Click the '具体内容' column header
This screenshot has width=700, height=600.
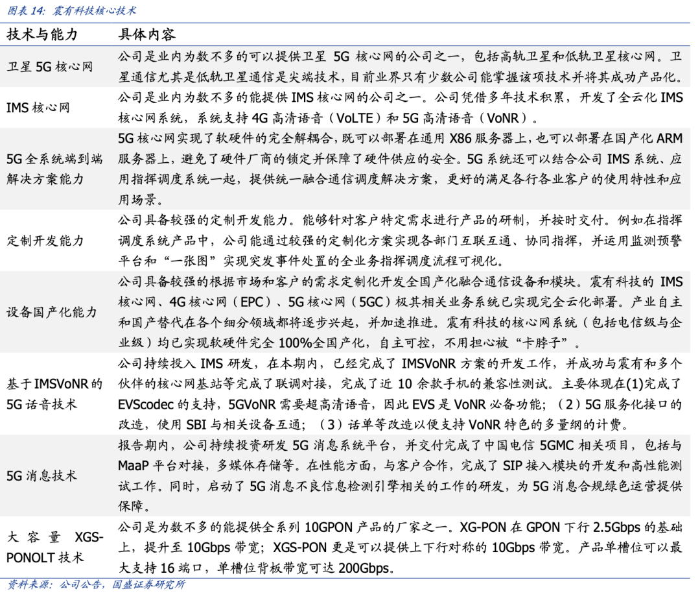[x=146, y=34]
